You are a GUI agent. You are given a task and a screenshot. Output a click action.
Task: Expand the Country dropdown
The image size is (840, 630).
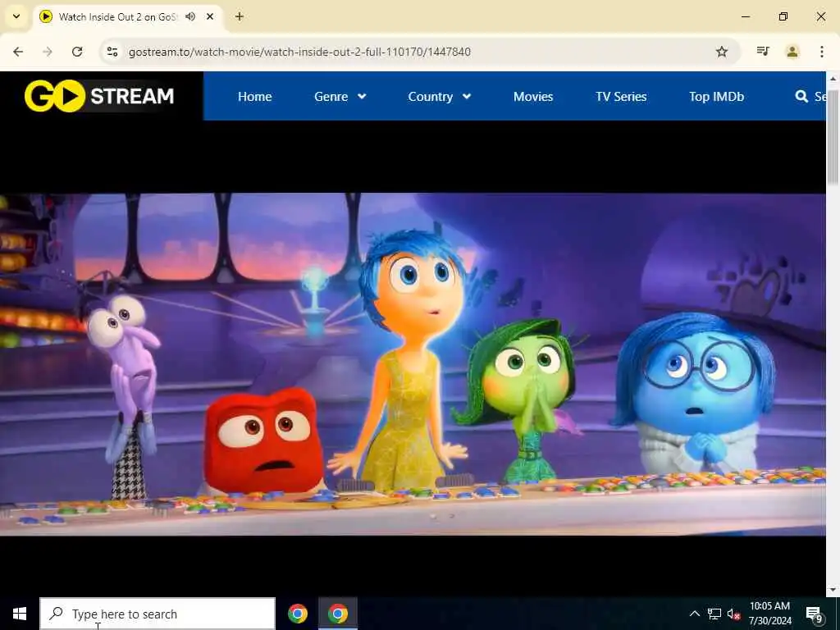click(x=440, y=97)
